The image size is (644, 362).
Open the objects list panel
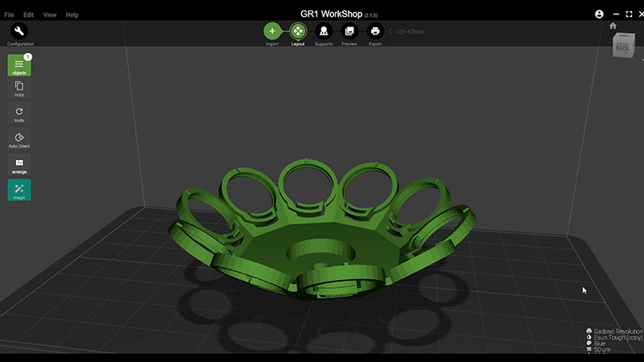[19, 64]
